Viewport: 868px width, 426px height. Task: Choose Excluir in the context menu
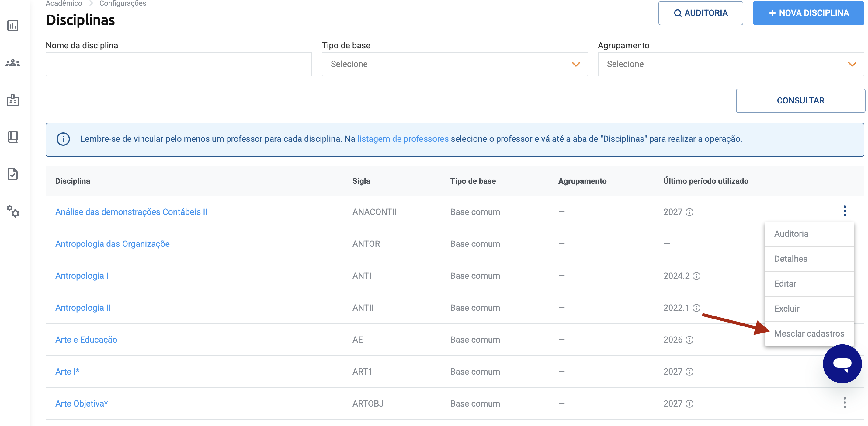pos(809,309)
